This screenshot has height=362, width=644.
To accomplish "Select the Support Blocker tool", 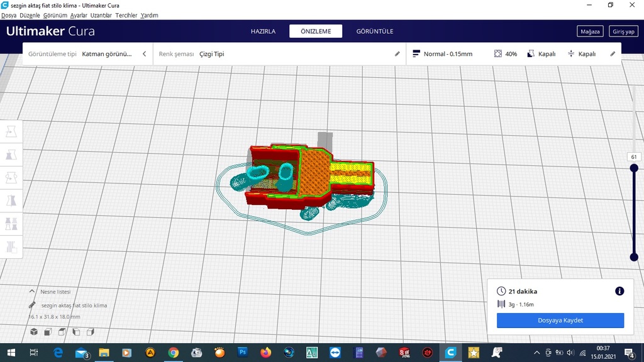I will [11, 247].
